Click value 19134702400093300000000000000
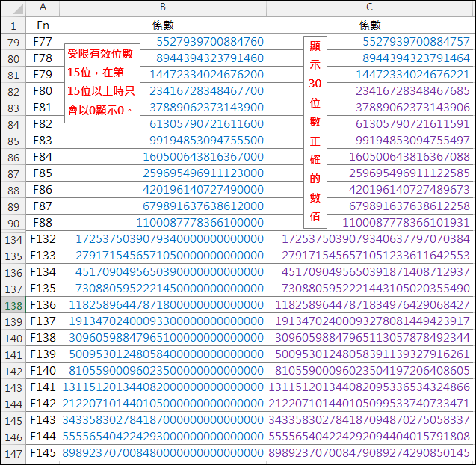 pyautogui.click(x=166, y=321)
